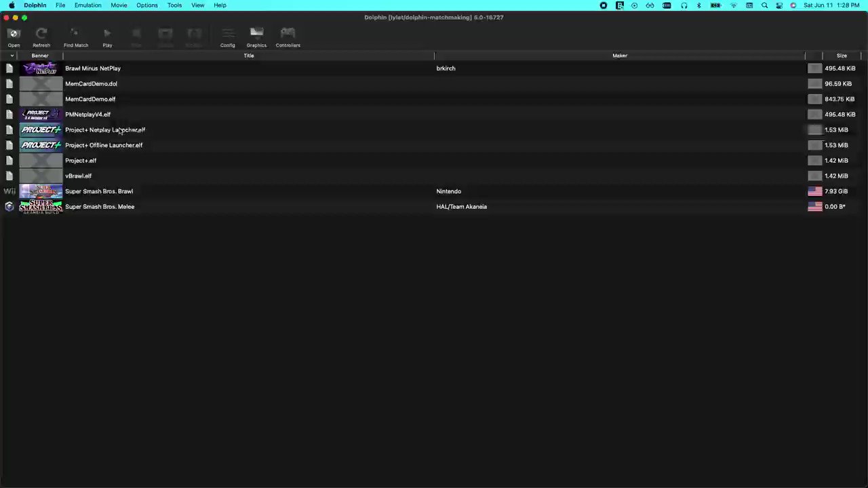
Task: Click the Project+ Offline Launcher banner thumbnail
Action: (41, 145)
